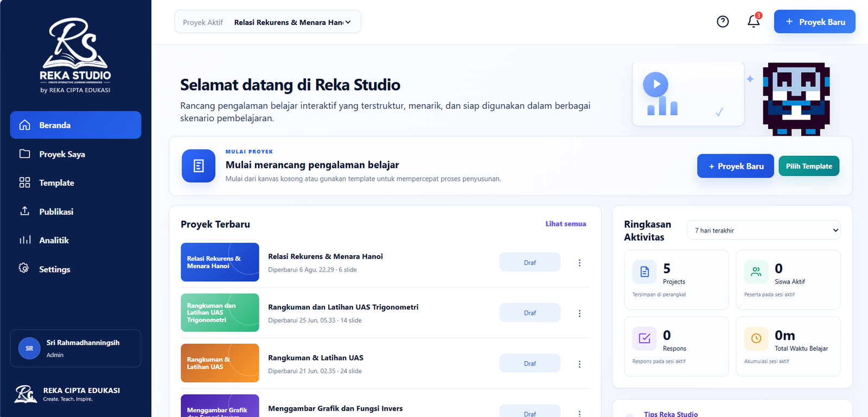Open options menu for Relasi Rekurens & Menara Hanoi
Viewport: 868px width, 417px height.
coord(579,263)
